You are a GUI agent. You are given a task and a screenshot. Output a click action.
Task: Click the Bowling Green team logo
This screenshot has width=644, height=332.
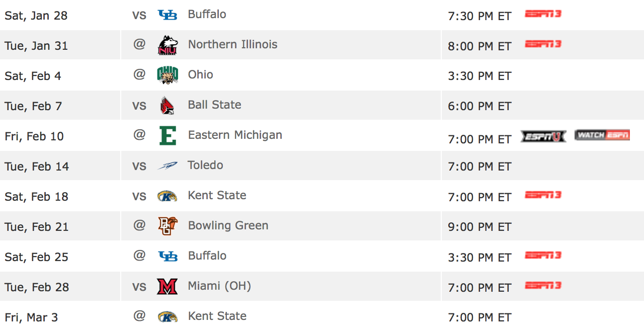point(168,226)
